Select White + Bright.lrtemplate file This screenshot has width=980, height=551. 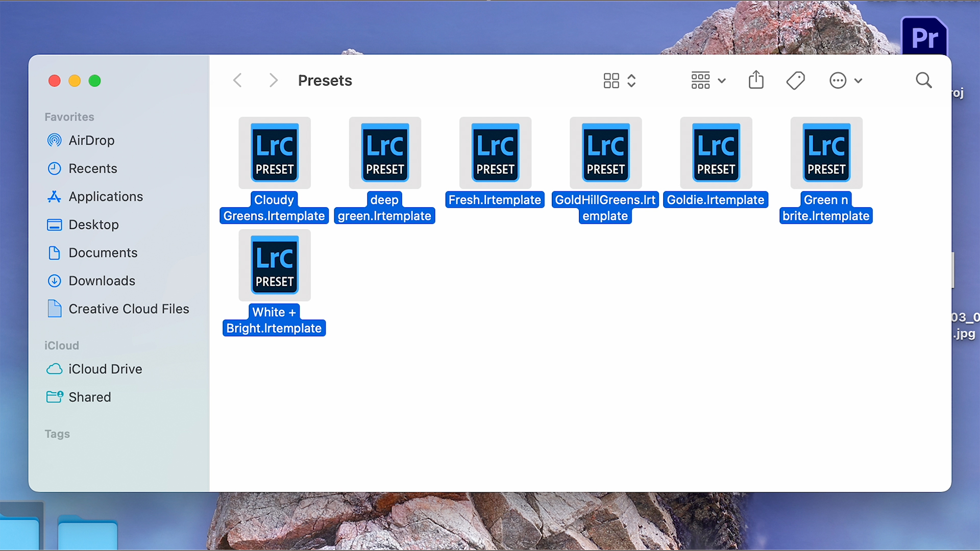275,265
